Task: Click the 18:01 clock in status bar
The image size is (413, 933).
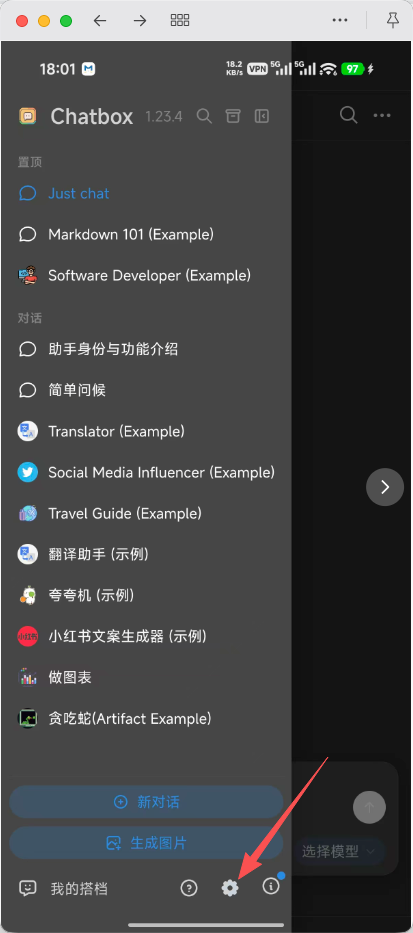Action: [x=58, y=69]
